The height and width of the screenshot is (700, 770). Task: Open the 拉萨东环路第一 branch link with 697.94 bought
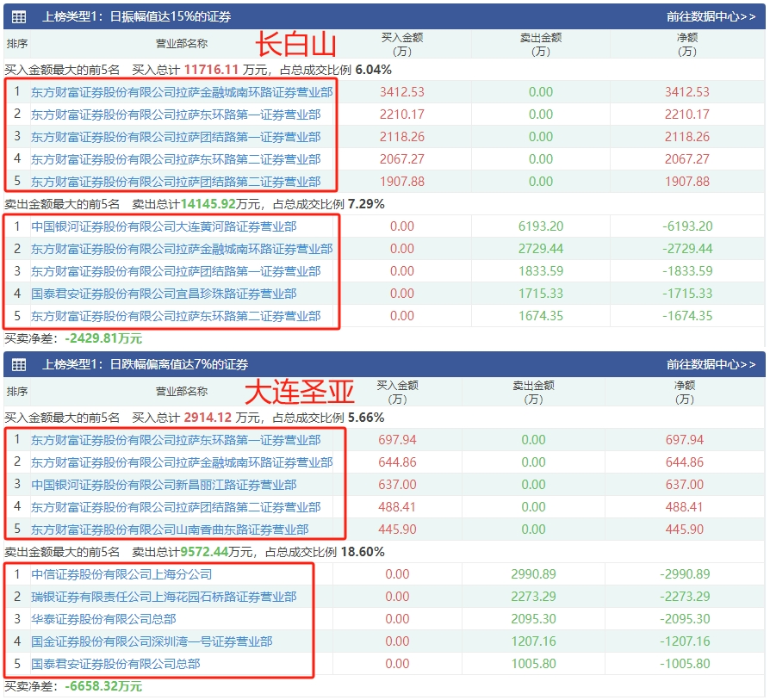176,440
